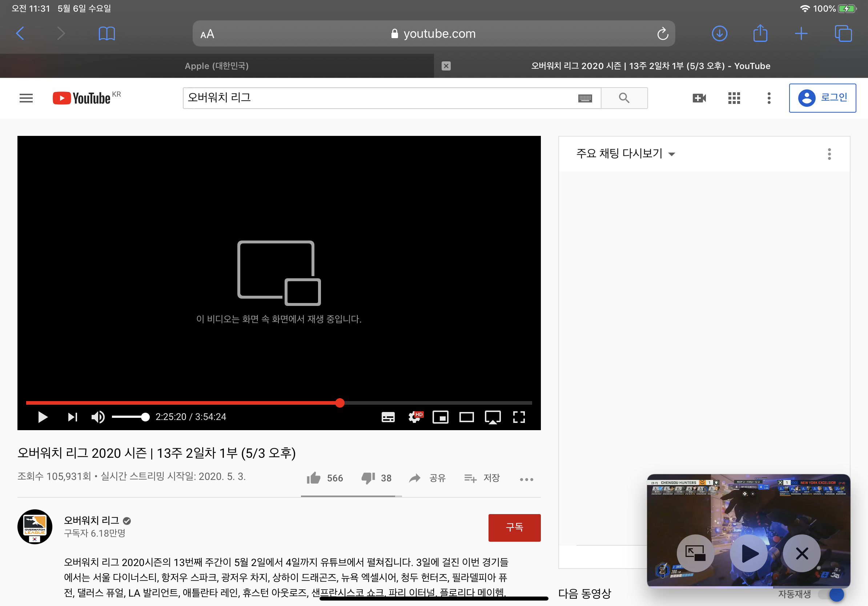Click the 로그인 sign-in button

[x=822, y=98]
